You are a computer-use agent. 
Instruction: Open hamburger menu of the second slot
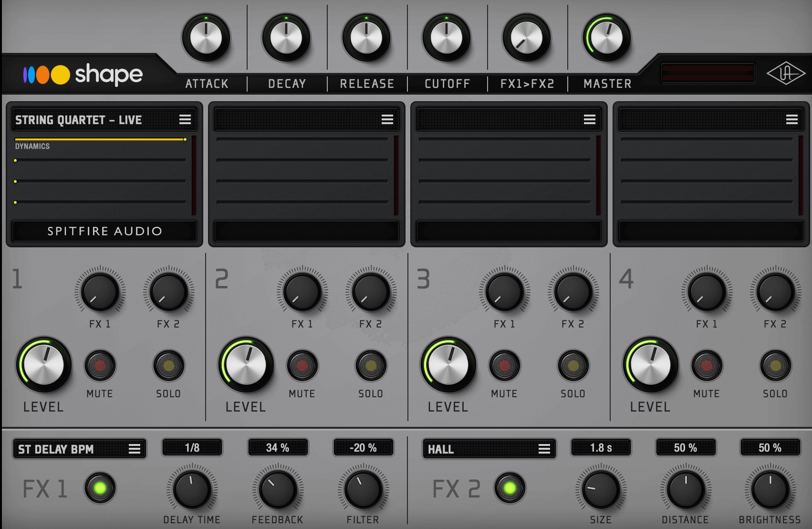coord(387,119)
